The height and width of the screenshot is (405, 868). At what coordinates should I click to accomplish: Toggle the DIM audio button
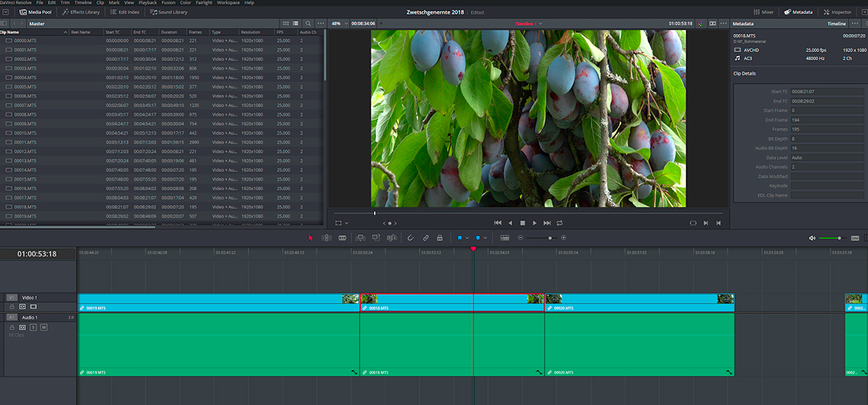855,238
